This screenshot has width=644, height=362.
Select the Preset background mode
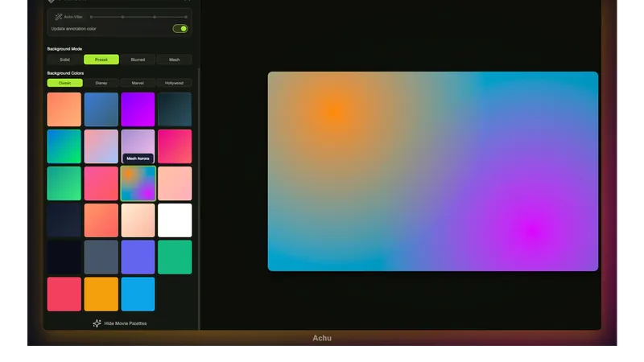101,60
